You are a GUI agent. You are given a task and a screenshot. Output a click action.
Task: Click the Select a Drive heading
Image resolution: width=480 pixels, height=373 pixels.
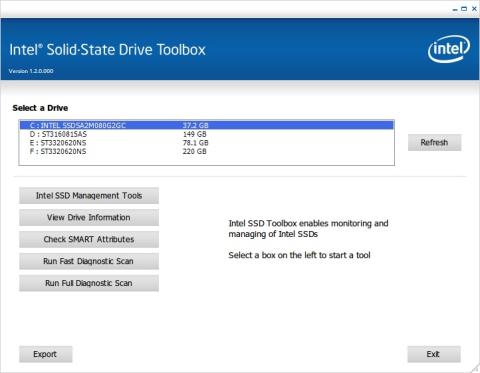click(40, 108)
